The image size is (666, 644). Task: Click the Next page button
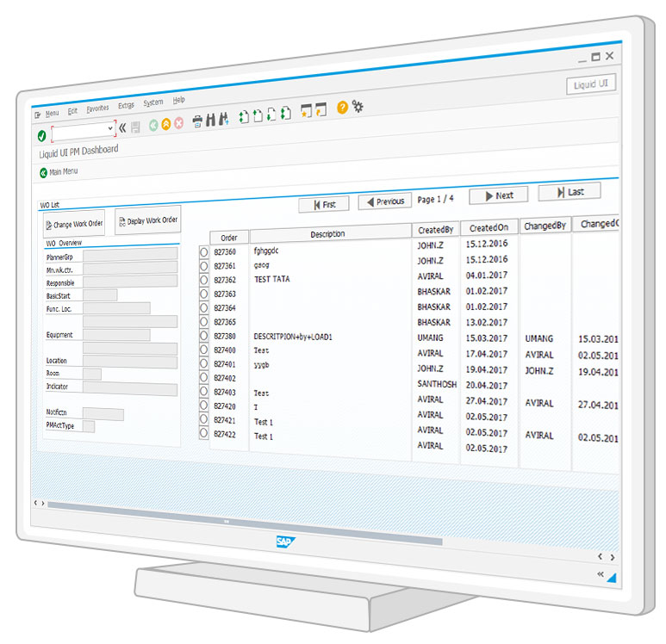coord(498,195)
